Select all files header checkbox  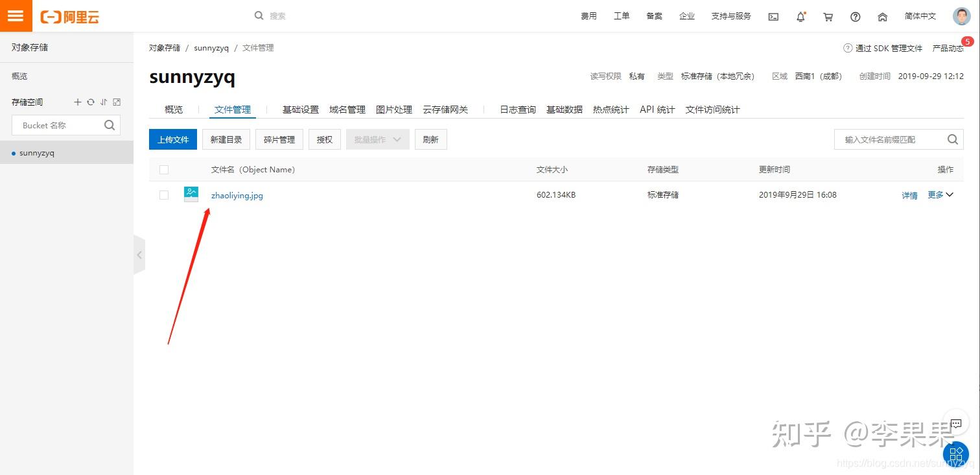(x=164, y=170)
